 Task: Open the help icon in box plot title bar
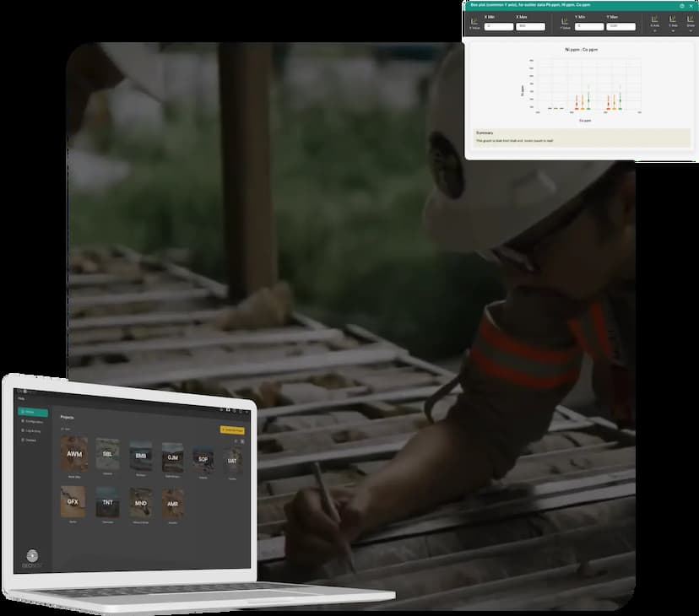(681, 6)
